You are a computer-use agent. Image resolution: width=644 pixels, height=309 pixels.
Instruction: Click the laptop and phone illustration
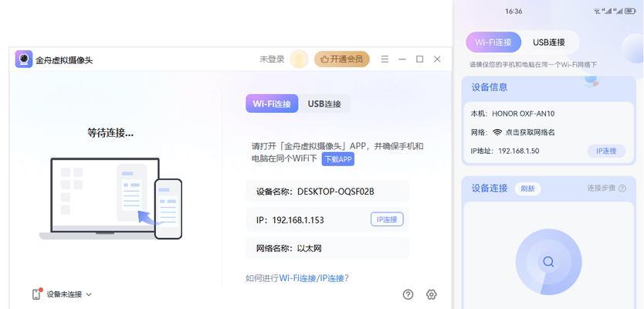(x=110, y=199)
